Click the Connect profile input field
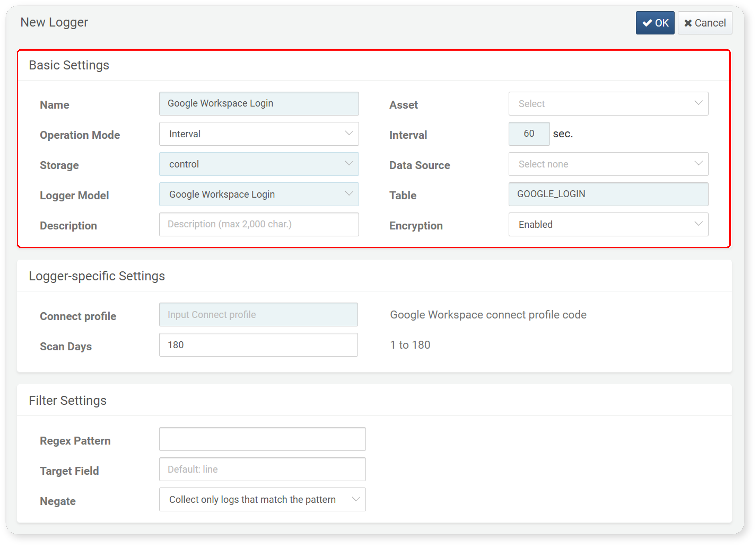Image resolution: width=756 pixels, height=546 pixels. tap(258, 314)
